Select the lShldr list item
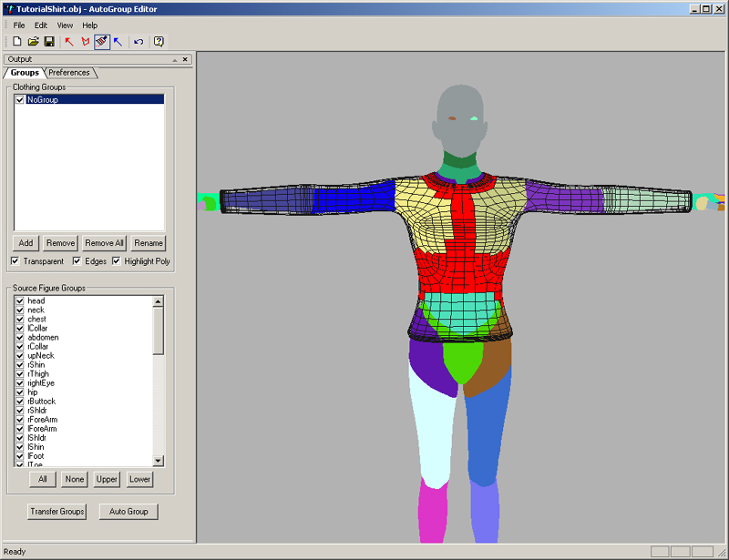This screenshot has height=560, width=729. (36, 438)
